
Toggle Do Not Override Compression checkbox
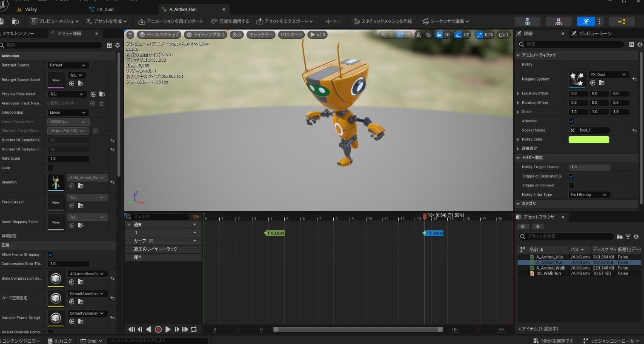click(50, 332)
